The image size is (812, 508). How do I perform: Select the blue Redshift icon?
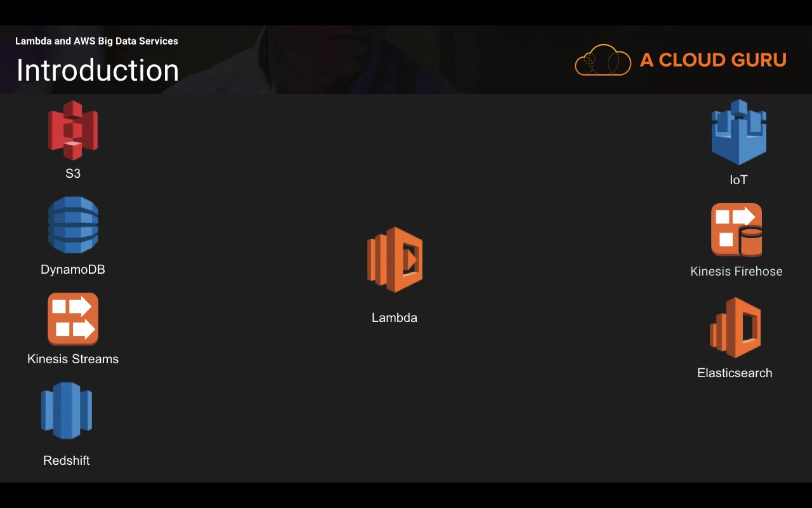pyautogui.click(x=67, y=410)
